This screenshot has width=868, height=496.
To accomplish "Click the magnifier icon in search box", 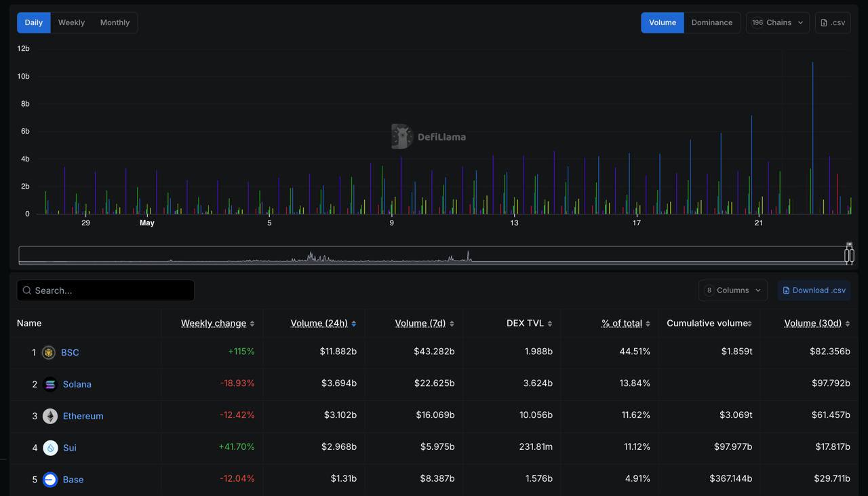I will pyautogui.click(x=27, y=290).
